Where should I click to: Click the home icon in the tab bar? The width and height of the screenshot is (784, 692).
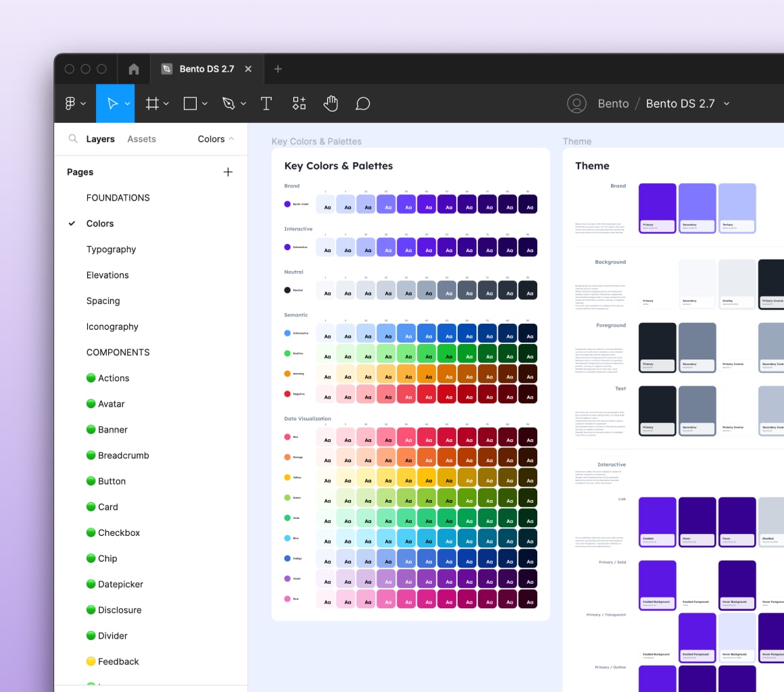pos(133,68)
